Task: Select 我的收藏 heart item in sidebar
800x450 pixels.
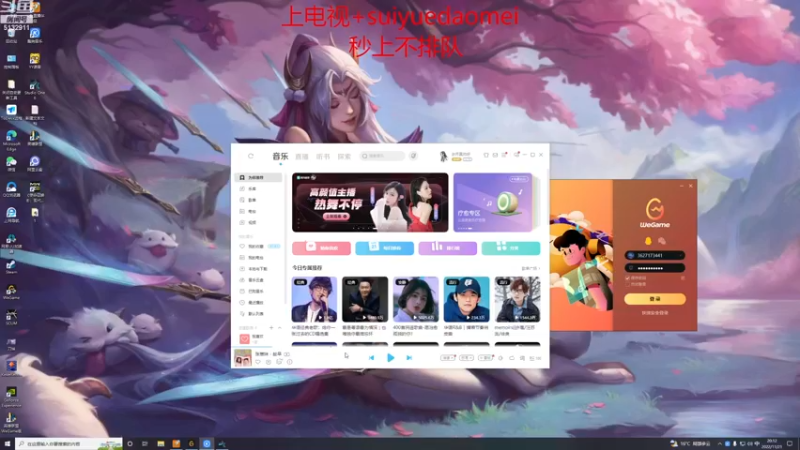Action: pyautogui.click(x=258, y=246)
